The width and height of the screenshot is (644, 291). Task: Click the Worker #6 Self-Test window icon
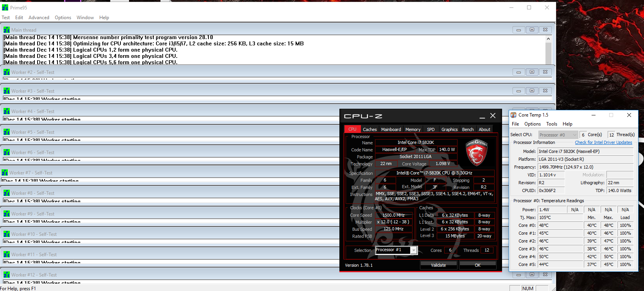pos(7,152)
